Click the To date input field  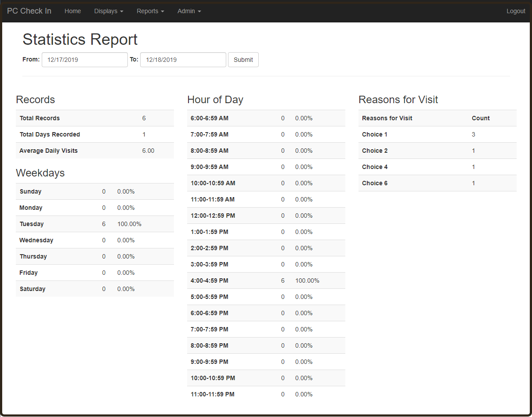[x=183, y=60]
